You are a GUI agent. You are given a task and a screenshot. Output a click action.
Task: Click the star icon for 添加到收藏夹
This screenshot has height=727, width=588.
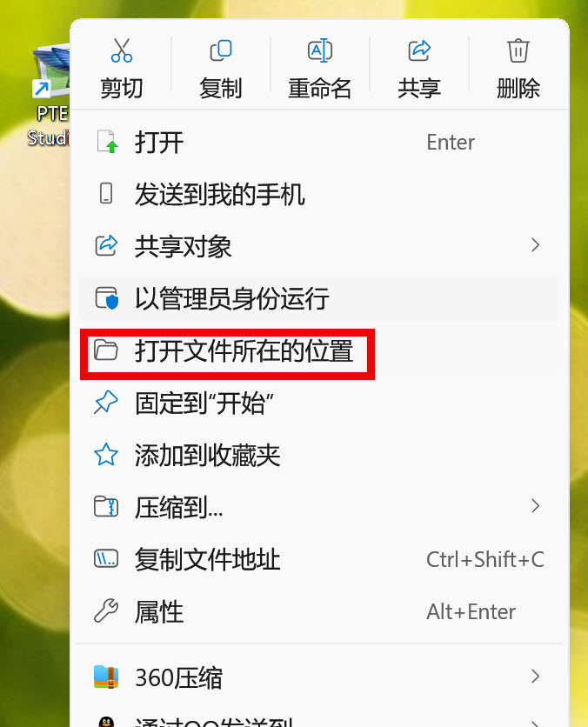[106, 454]
